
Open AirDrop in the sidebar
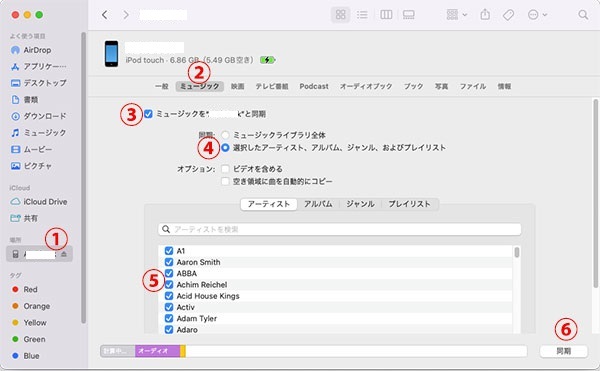pyautogui.click(x=37, y=50)
